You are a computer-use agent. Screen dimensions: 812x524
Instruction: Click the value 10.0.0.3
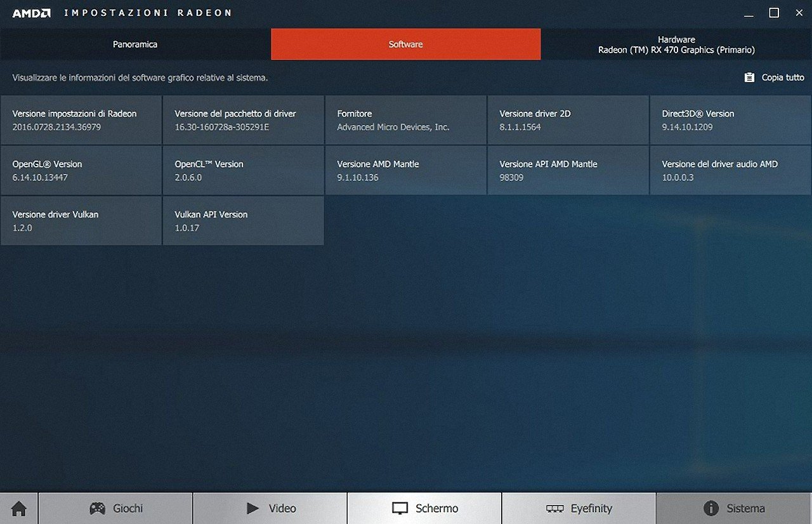coord(678,178)
